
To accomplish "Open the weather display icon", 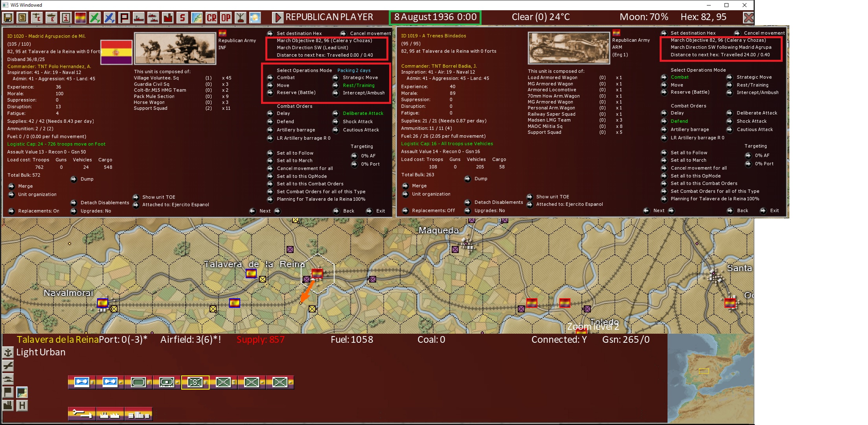I will (x=256, y=17).
